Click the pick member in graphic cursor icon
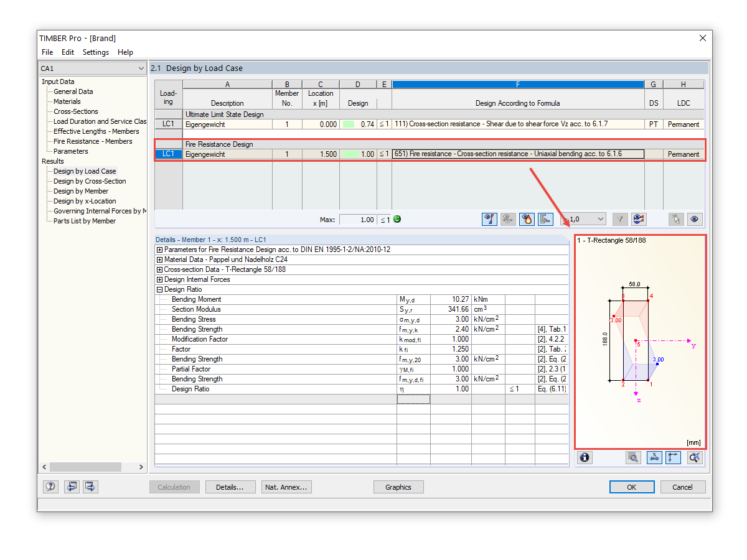Image resolution: width=747 pixels, height=560 pixels. 677,219
